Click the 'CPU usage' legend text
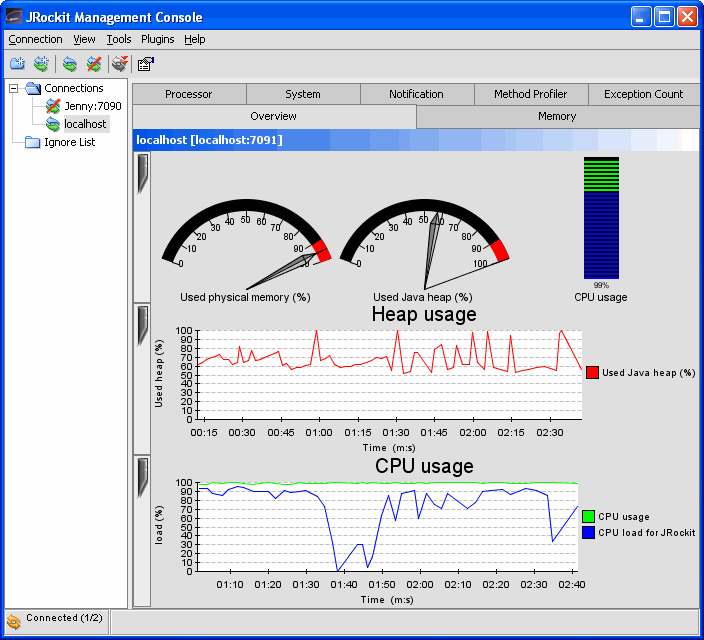This screenshot has width=704, height=640. pos(624,517)
